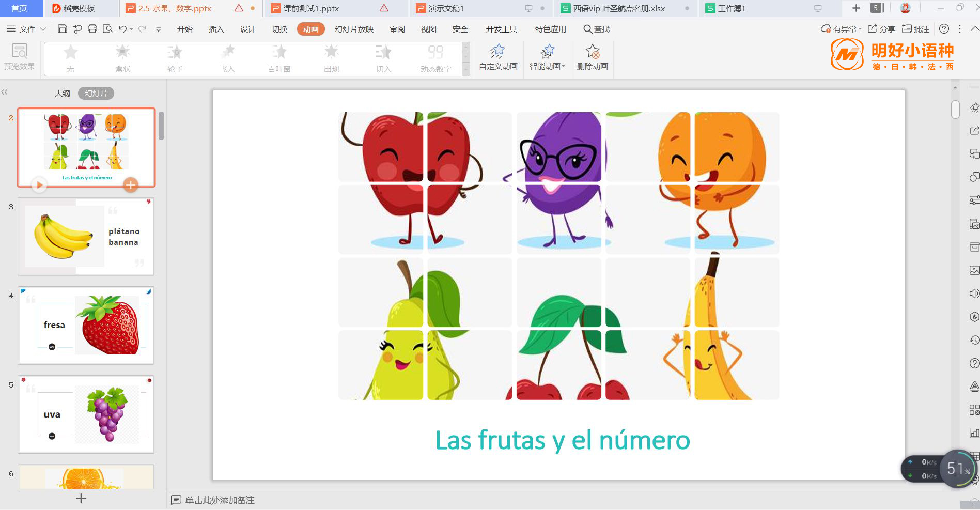Image resolution: width=980 pixels, height=510 pixels.
Task: Open the 自定义动画 custom animation pane
Action: pos(498,57)
